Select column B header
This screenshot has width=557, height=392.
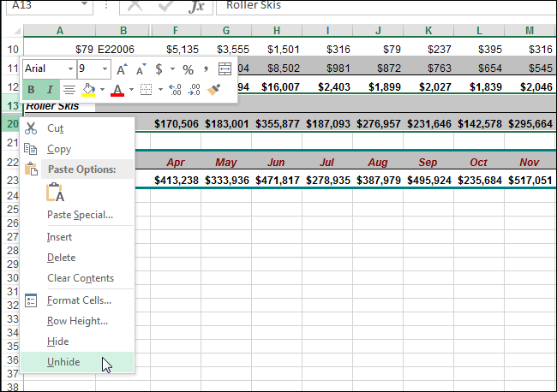pos(123,31)
